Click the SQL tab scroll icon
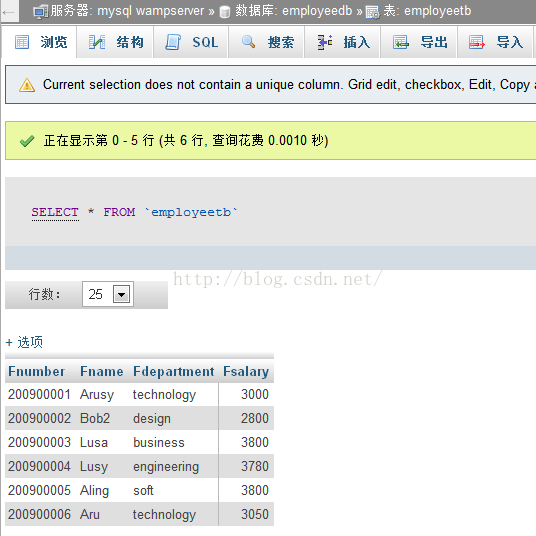Screen dimensions: 536x536 [173, 42]
